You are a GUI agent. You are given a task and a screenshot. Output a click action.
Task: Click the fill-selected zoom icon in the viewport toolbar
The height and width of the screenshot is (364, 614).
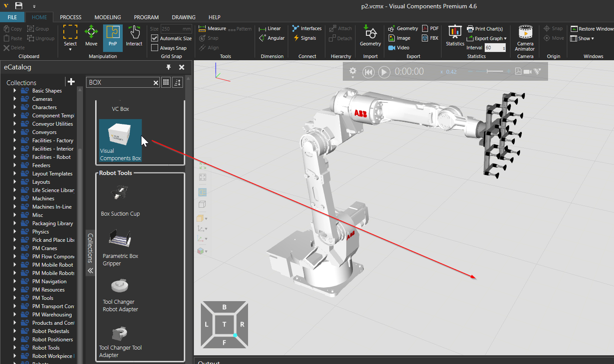[x=203, y=177]
